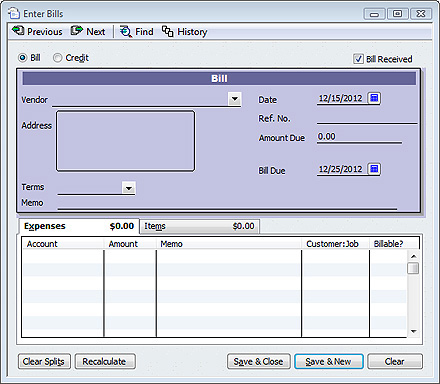This screenshot has height=384, width=440.
Task: Click the expenses table scrollbar thumb
Action: 413,268
